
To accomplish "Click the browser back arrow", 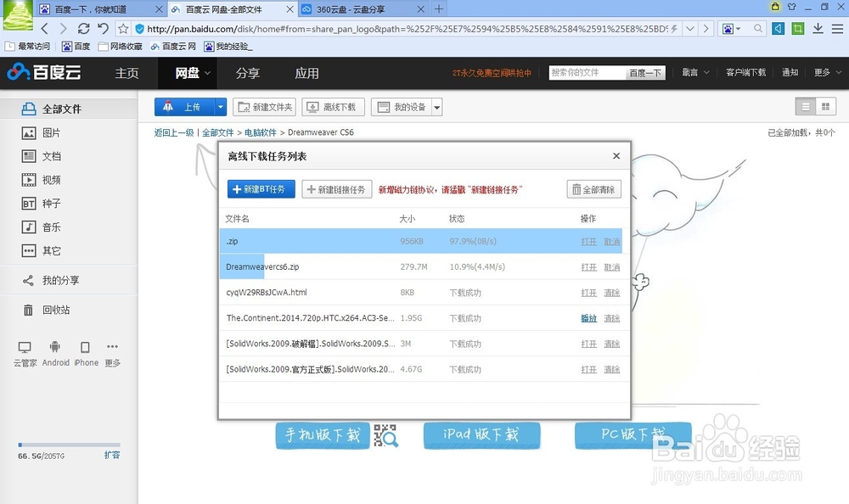I will [x=45, y=29].
